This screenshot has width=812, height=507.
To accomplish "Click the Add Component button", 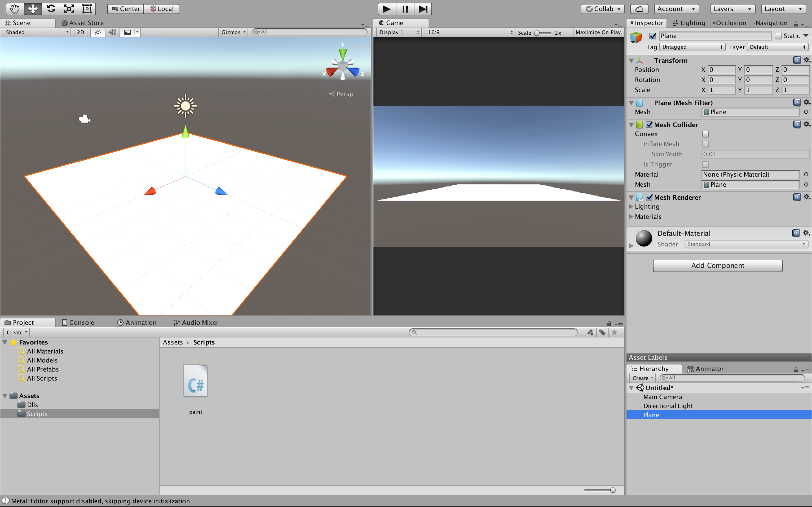I will coord(717,266).
